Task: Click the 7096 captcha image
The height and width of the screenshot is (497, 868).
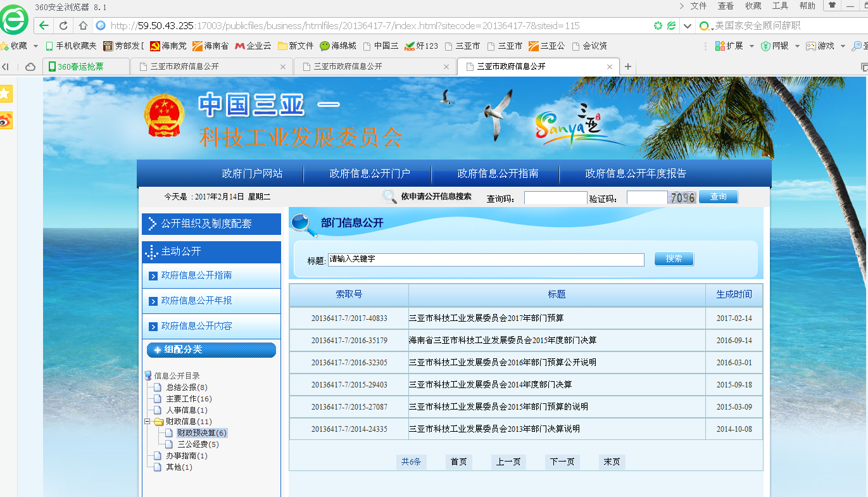Action: coord(682,198)
